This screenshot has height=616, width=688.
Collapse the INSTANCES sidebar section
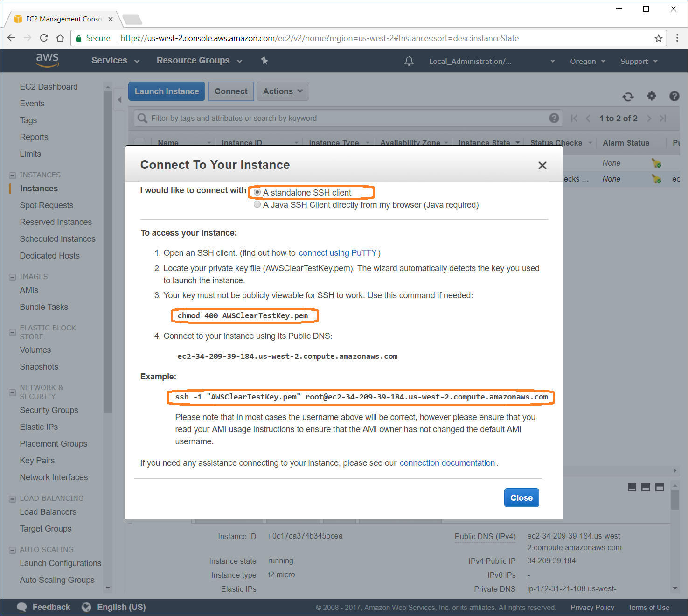13,175
